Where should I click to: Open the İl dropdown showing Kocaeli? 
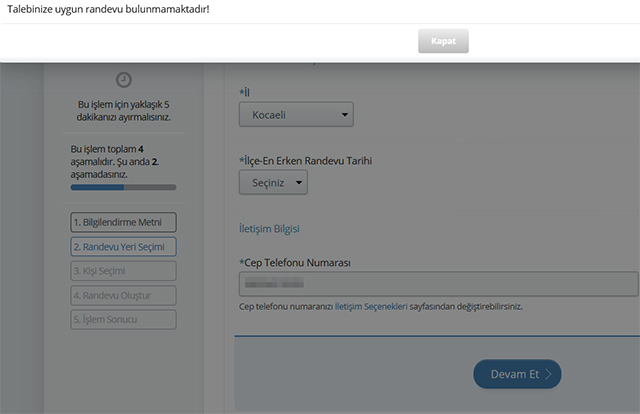click(296, 115)
